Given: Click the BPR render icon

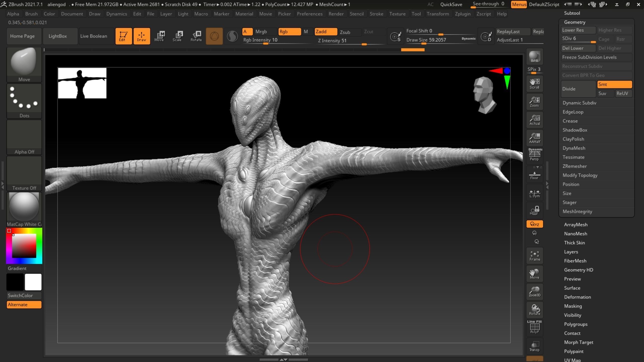Looking at the screenshot, I should pyautogui.click(x=535, y=57).
